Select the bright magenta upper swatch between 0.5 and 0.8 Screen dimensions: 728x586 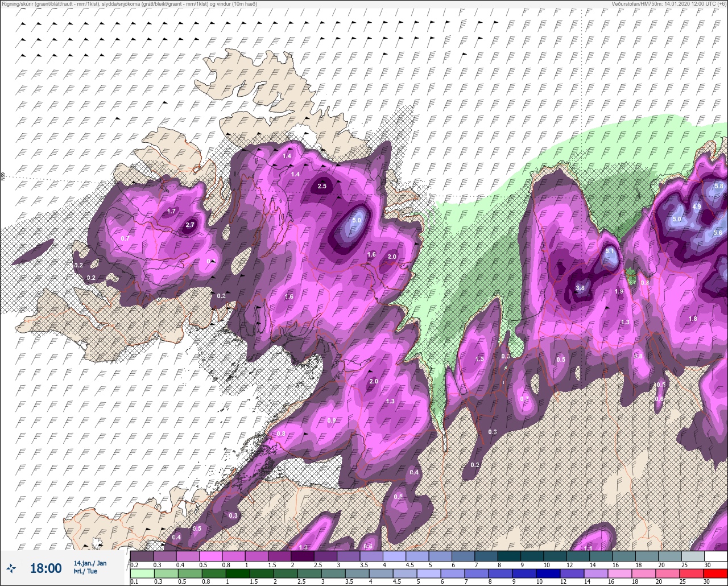[210, 556]
